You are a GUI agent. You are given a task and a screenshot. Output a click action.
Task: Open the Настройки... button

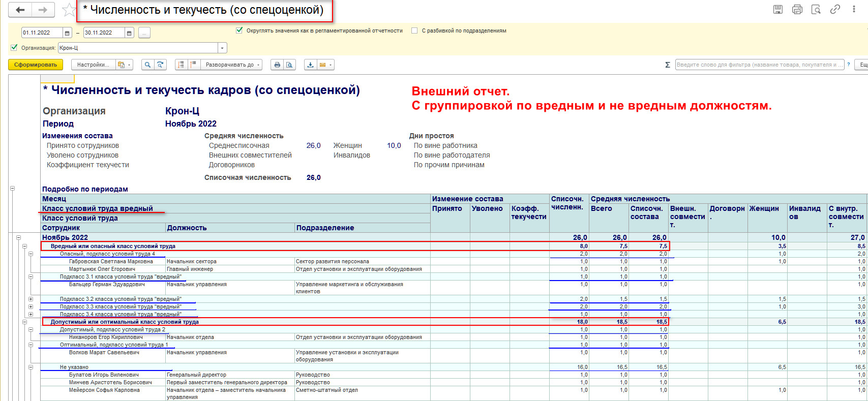93,65
